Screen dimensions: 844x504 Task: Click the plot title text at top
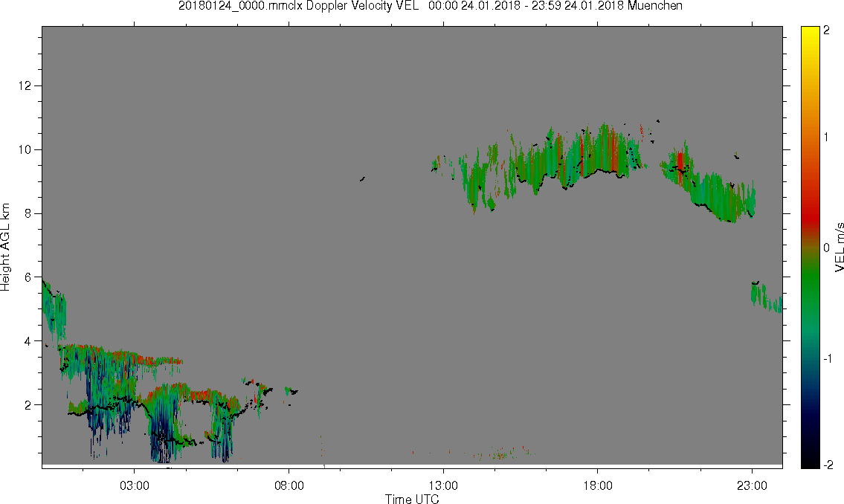430,6
